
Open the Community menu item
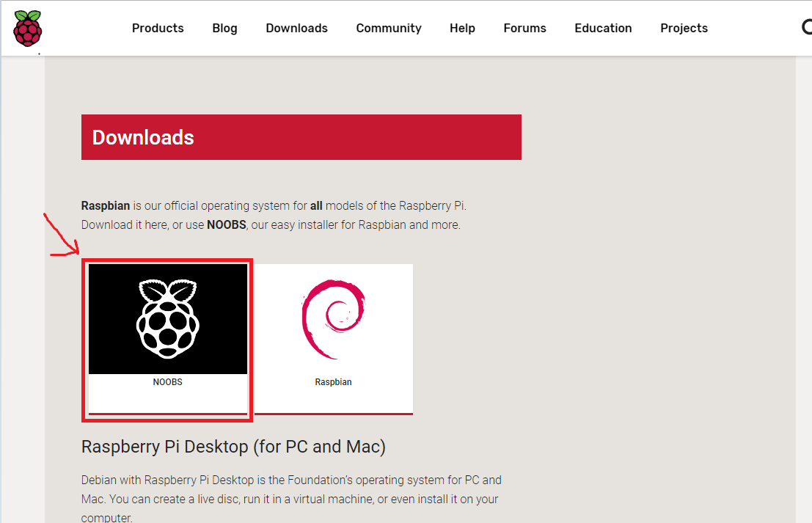[389, 28]
